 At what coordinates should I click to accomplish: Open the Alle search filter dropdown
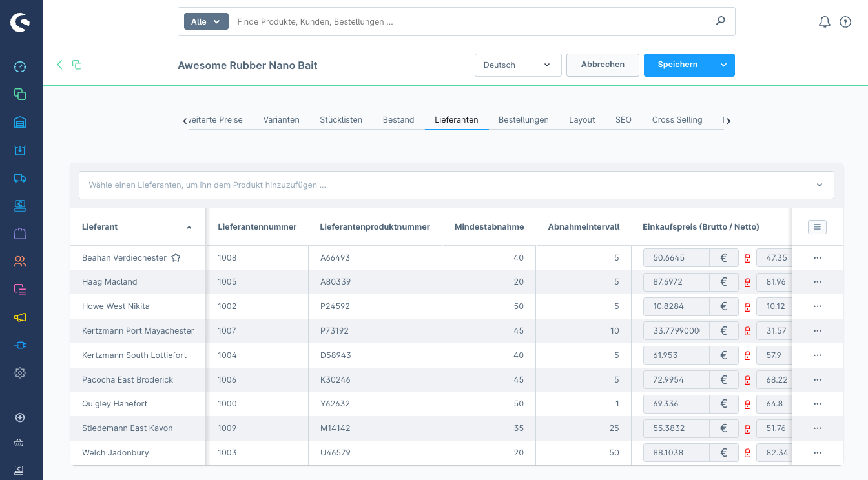tap(205, 21)
